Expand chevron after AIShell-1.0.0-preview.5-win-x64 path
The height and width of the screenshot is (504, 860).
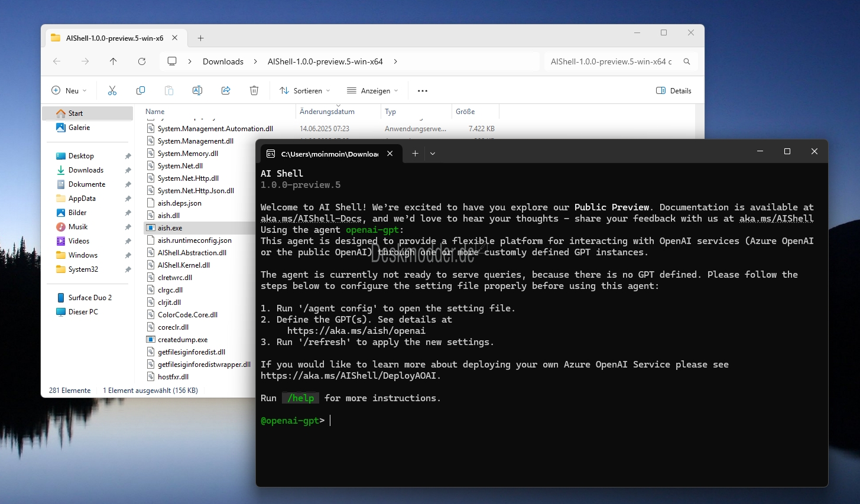(x=395, y=61)
